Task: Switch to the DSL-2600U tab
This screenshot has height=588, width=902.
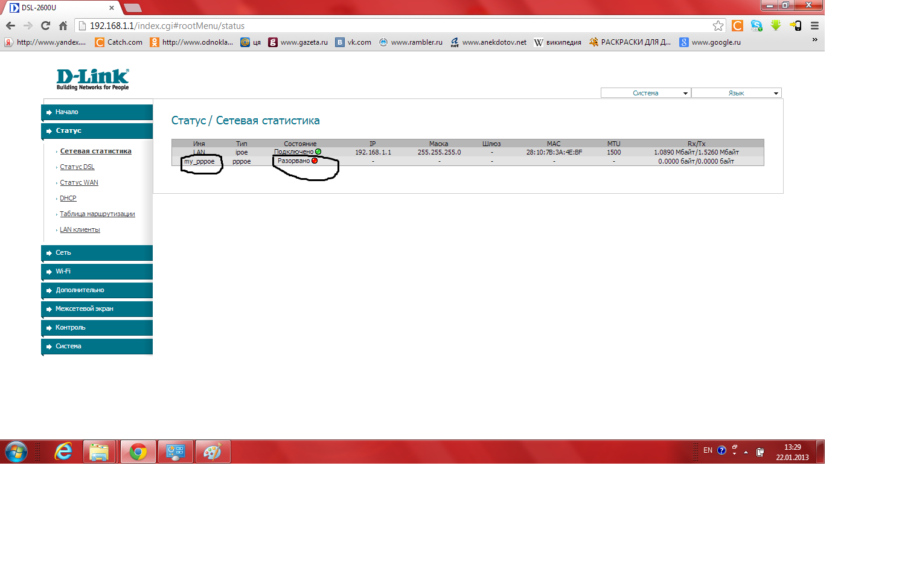Action: click(x=60, y=8)
